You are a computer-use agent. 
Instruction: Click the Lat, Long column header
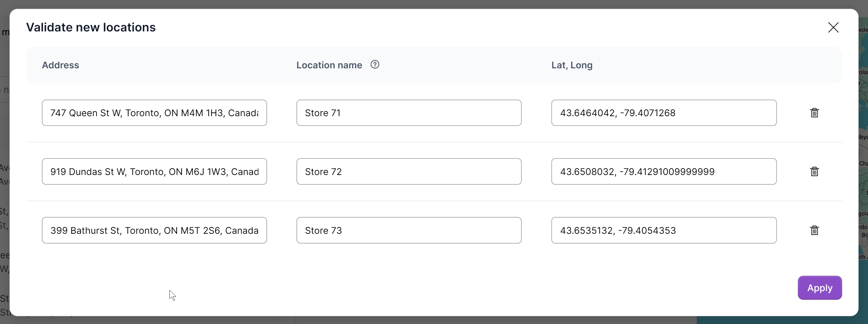(572, 65)
